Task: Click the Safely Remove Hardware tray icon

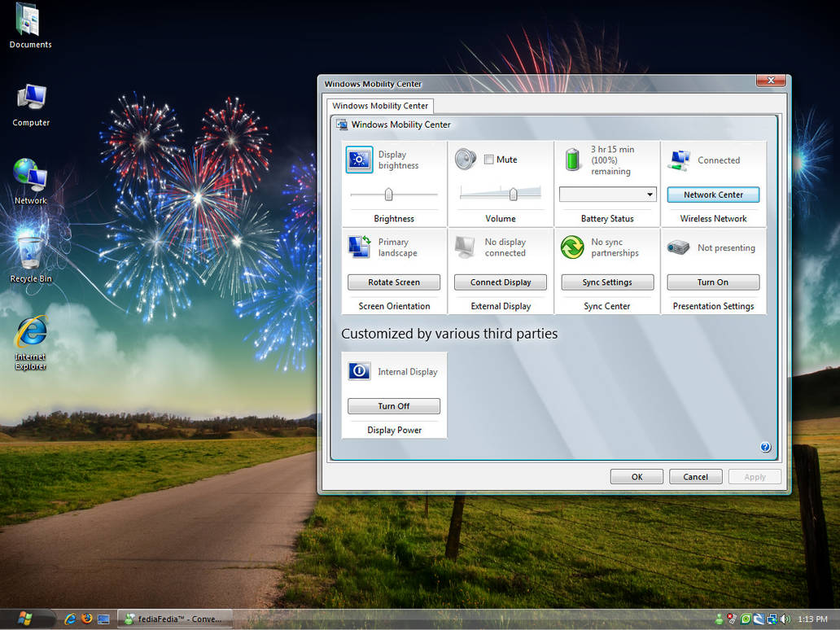Action: tap(732, 619)
